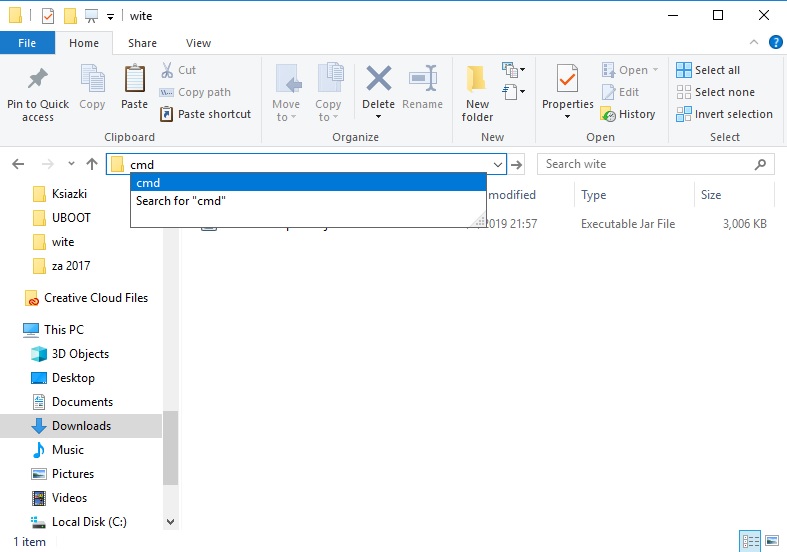Select This PC in the sidebar
This screenshot has height=552, width=787.
[x=54, y=330]
